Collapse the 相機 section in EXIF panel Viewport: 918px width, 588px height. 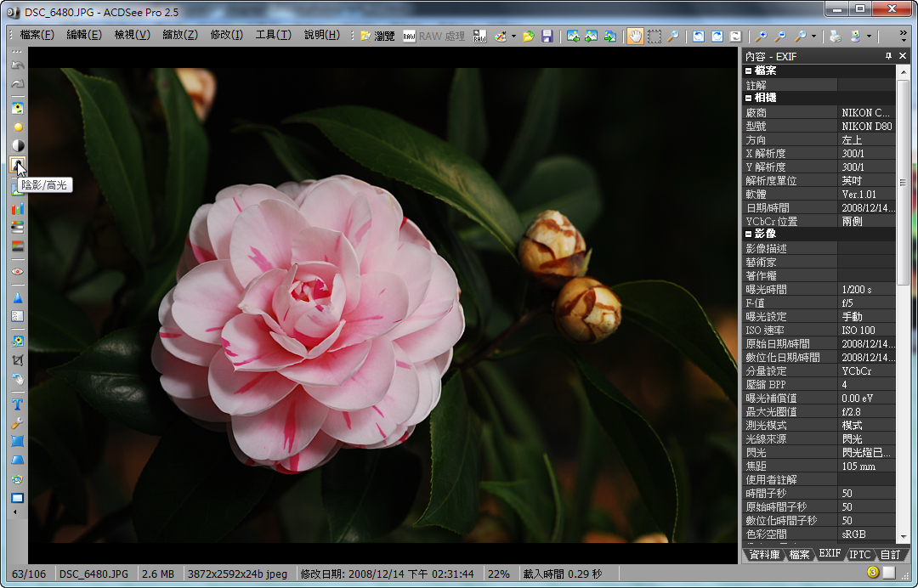(749, 98)
